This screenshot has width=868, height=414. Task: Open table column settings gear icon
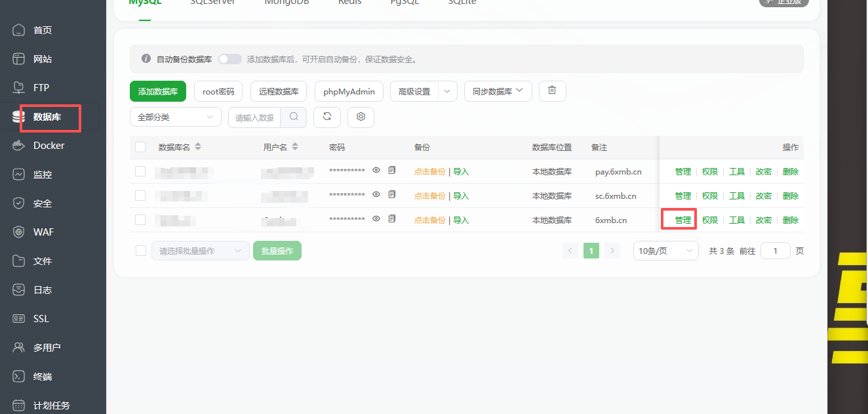[x=361, y=117]
